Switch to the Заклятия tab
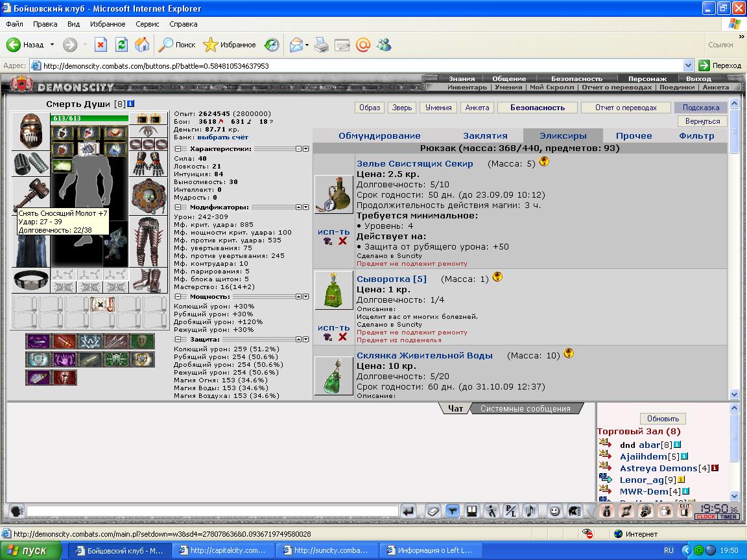The width and height of the screenshot is (747, 560). click(485, 135)
